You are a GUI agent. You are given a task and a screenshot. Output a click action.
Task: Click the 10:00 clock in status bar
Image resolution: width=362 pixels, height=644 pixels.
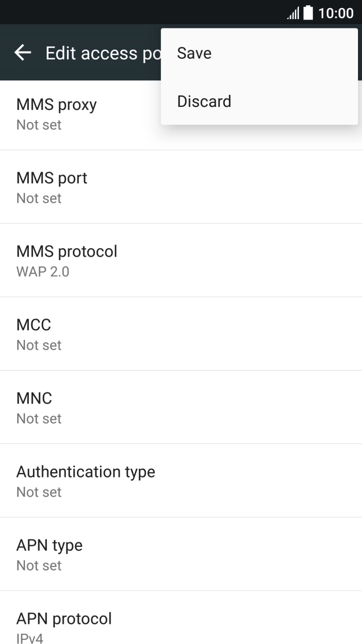point(336,13)
